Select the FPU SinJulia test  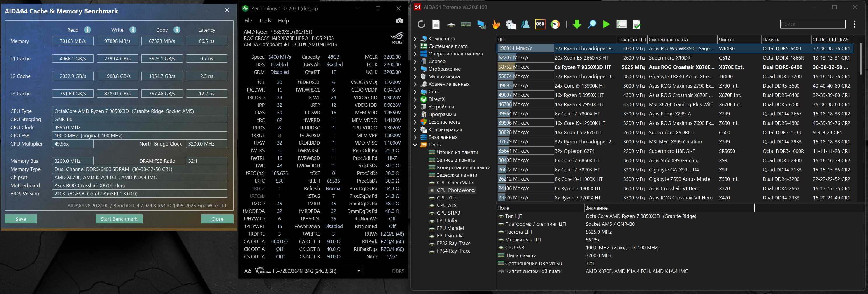[x=450, y=236]
